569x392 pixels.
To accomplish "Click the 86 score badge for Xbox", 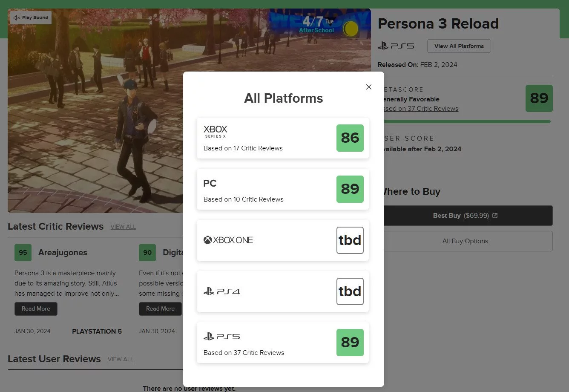I will (x=350, y=138).
